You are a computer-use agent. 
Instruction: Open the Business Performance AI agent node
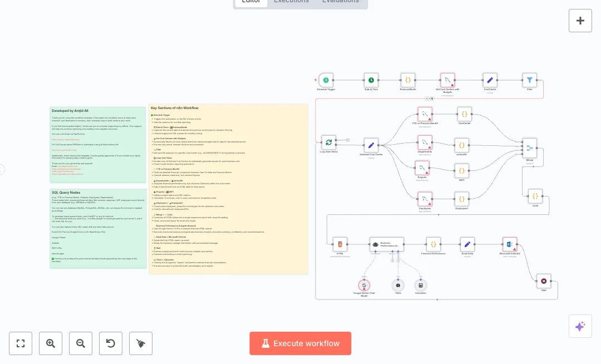[x=386, y=244]
